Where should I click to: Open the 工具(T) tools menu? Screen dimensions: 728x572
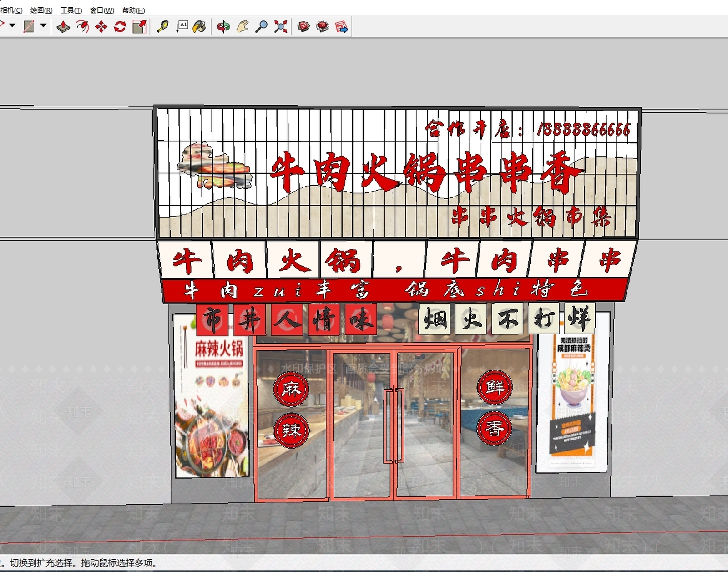tap(71, 10)
